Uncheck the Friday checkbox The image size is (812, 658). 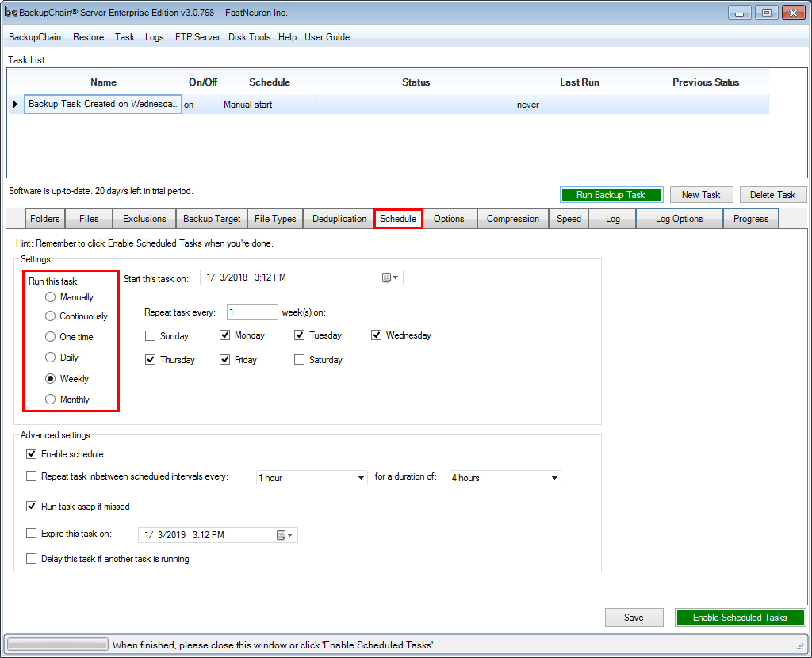(x=224, y=359)
